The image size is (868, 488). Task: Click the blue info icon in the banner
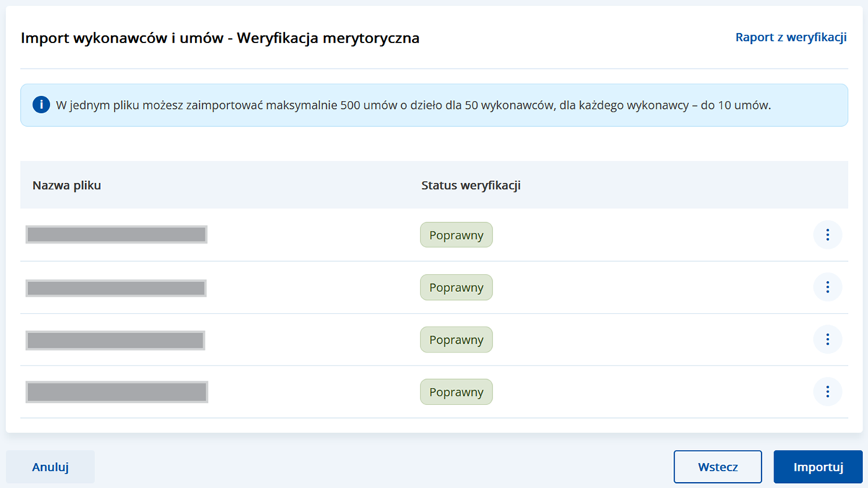[41, 105]
